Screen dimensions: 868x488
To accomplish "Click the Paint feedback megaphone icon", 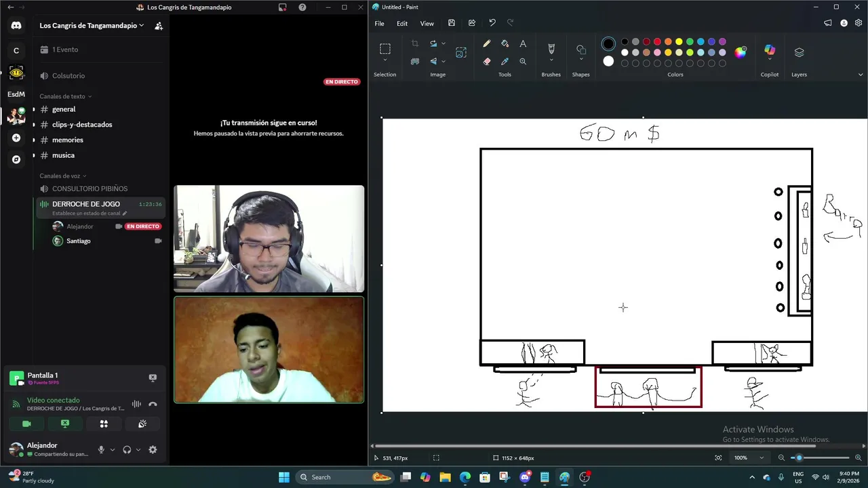I will pos(828,23).
